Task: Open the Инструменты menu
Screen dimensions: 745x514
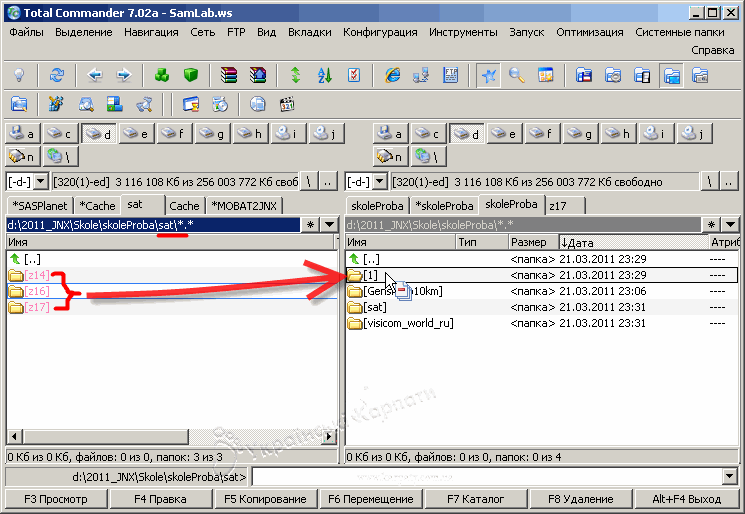Action: pyautogui.click(x=463, y=32)
